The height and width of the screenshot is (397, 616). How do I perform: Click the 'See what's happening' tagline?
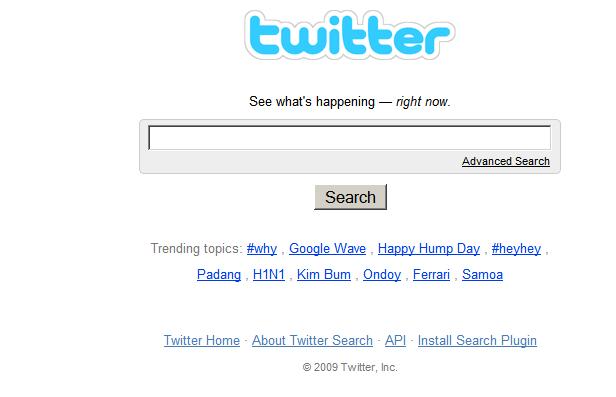point(350,102)
